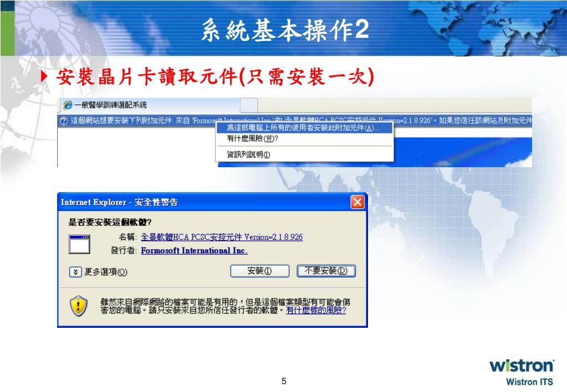Click the 不要安裝(D) button

point(326,271)
